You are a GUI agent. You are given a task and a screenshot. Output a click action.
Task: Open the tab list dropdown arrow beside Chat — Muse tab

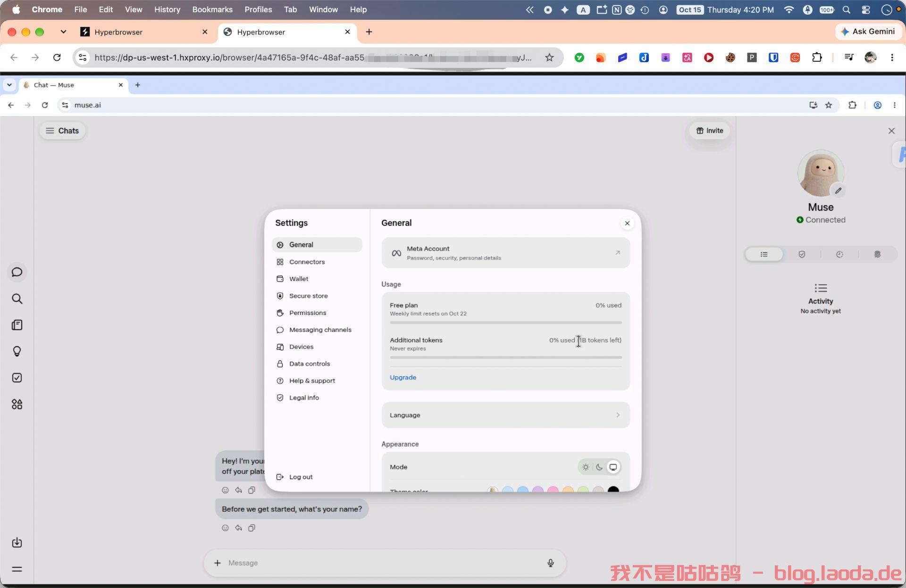coord(9,85)
